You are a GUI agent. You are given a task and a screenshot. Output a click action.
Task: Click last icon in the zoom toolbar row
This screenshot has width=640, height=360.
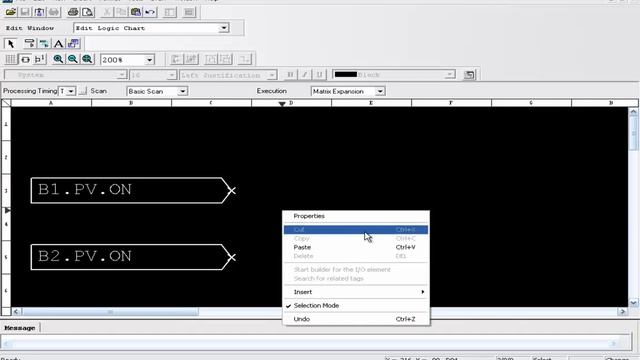coord(245,59)
